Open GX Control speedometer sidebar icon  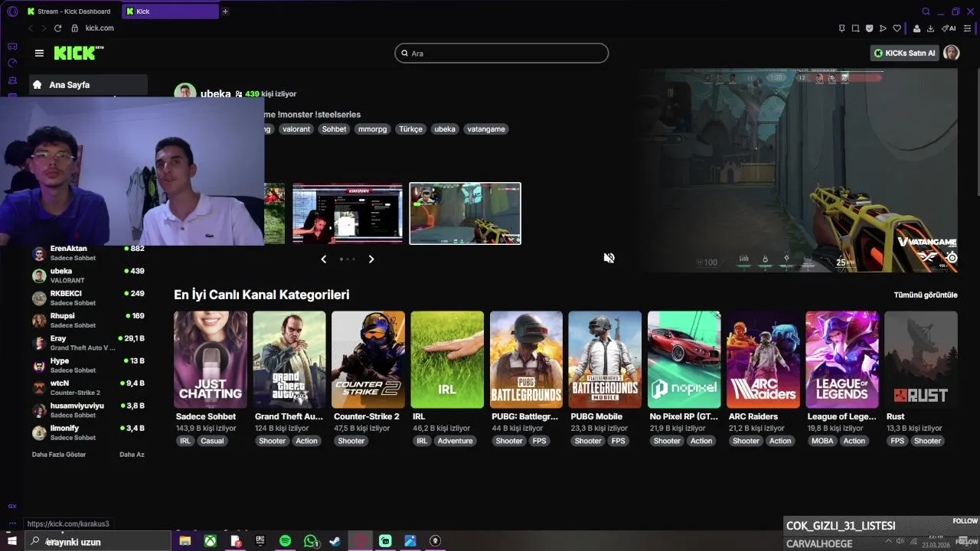coord(12,63)
